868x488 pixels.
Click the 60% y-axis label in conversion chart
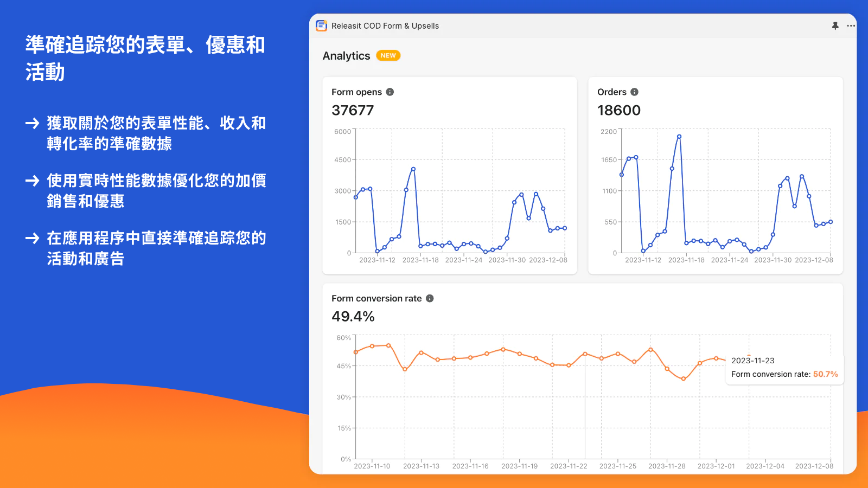(343, 338)
